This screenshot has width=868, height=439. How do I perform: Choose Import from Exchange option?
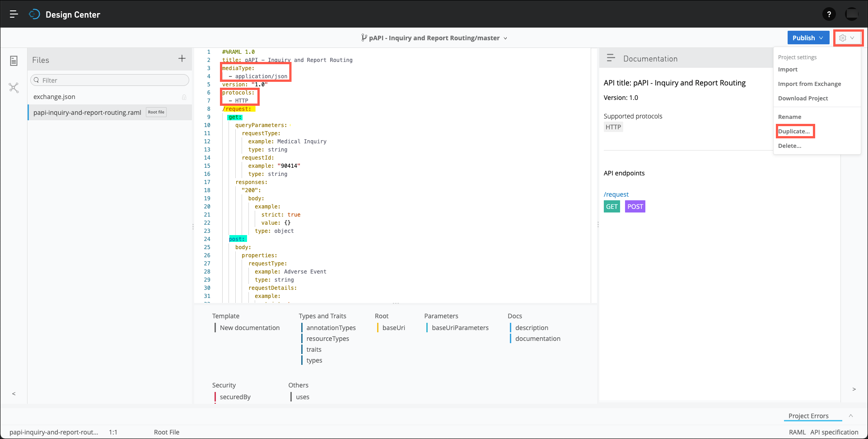809,84
